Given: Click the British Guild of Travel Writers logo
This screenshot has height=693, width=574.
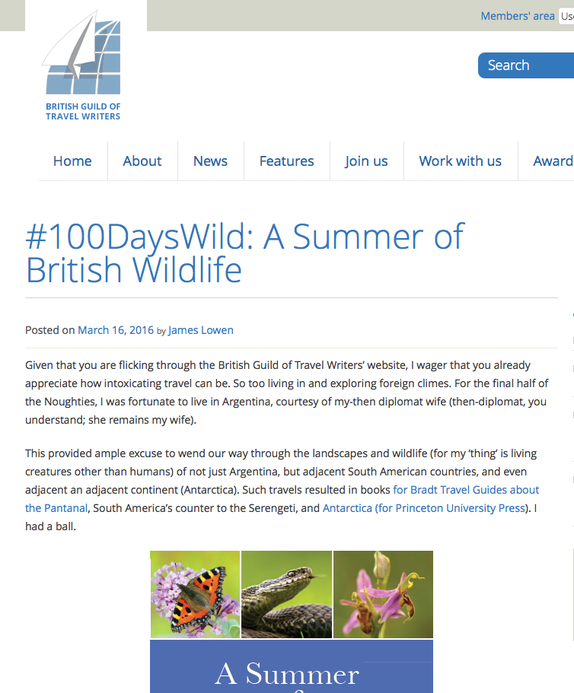Looking at the screenshot, I should tap(83, 65).
